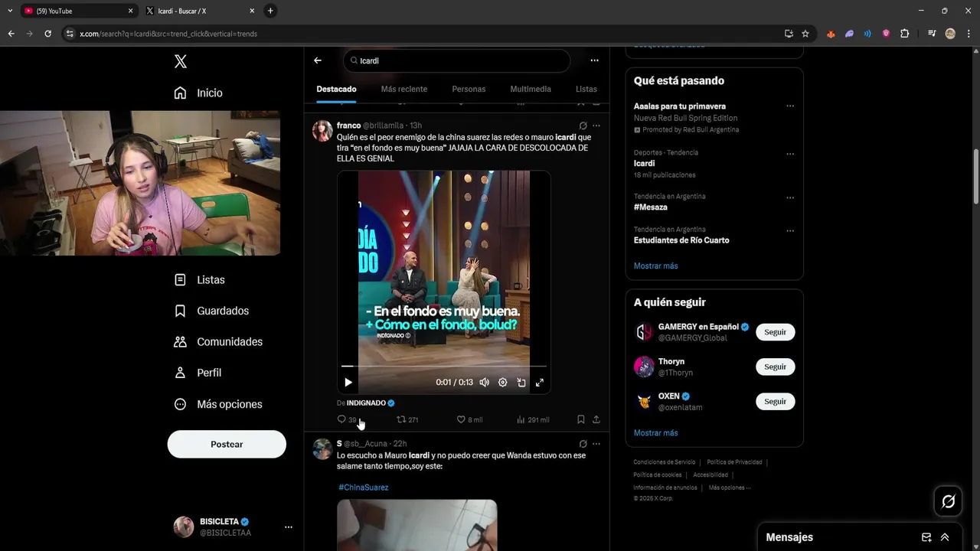The width and height of the screenshot is (980, 551).
Task: Open the floating Grok button
Action: 949,501
